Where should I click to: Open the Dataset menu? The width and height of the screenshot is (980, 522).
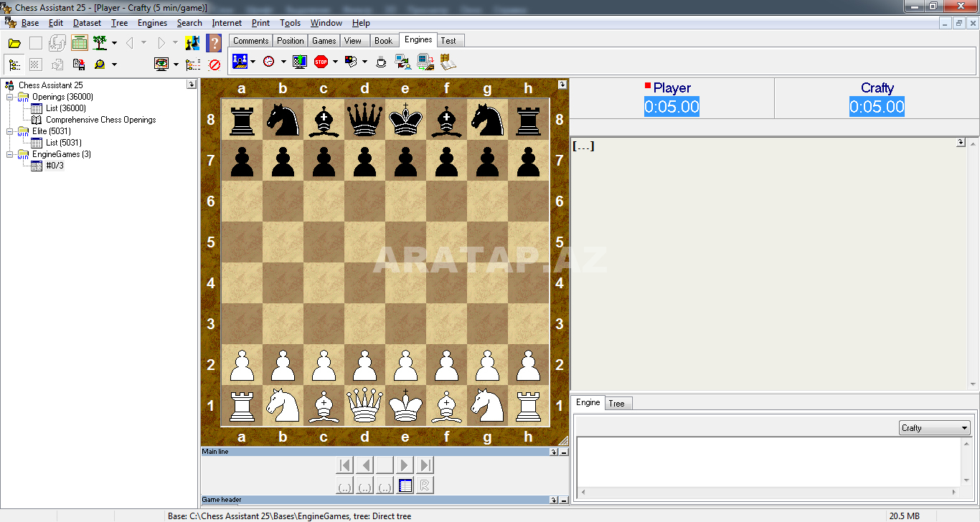(x=87, y=23)
